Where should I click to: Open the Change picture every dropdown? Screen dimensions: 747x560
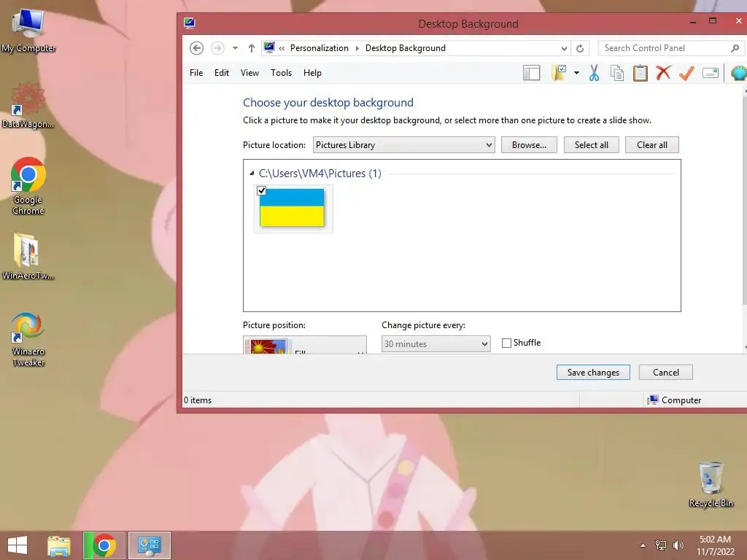436,344
